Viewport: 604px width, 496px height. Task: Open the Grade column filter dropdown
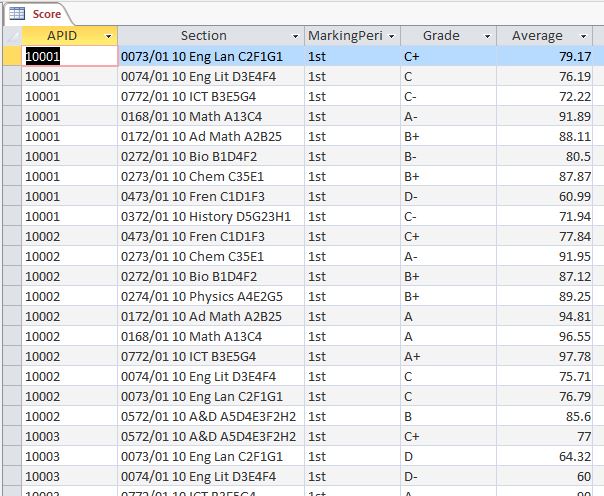(x=487, y=36)
